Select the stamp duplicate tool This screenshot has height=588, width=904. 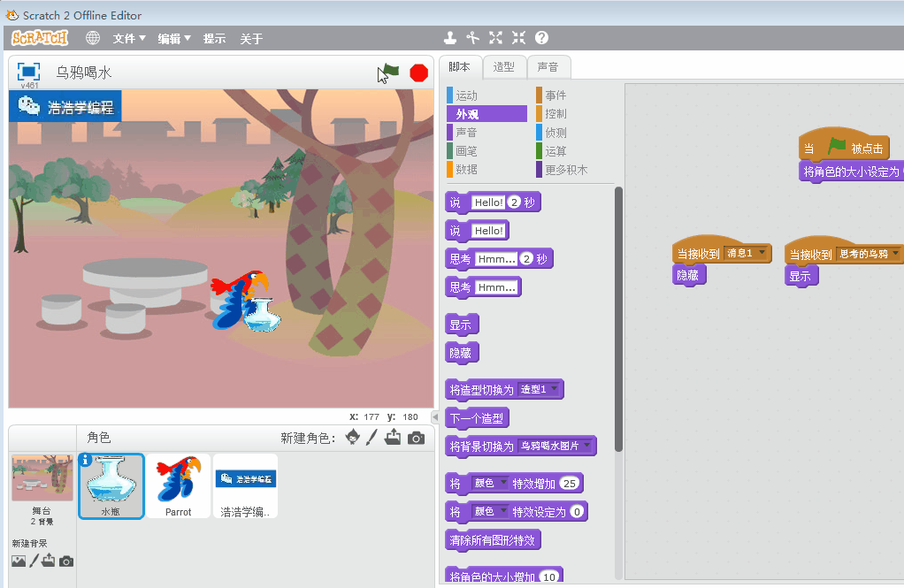[x=450, y=38]
